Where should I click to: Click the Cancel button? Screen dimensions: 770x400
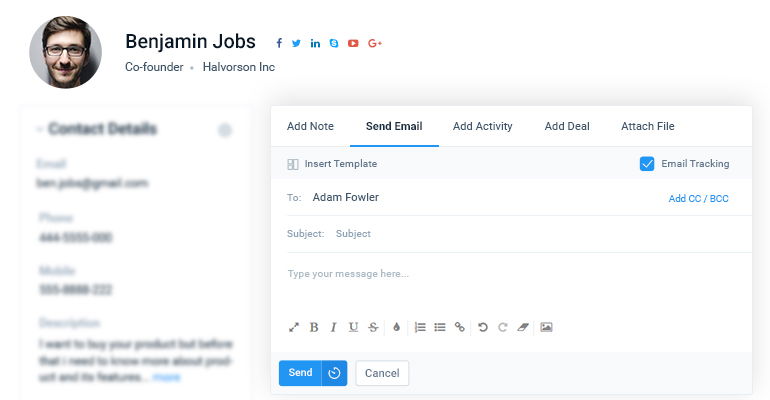(x=382, y=373)
